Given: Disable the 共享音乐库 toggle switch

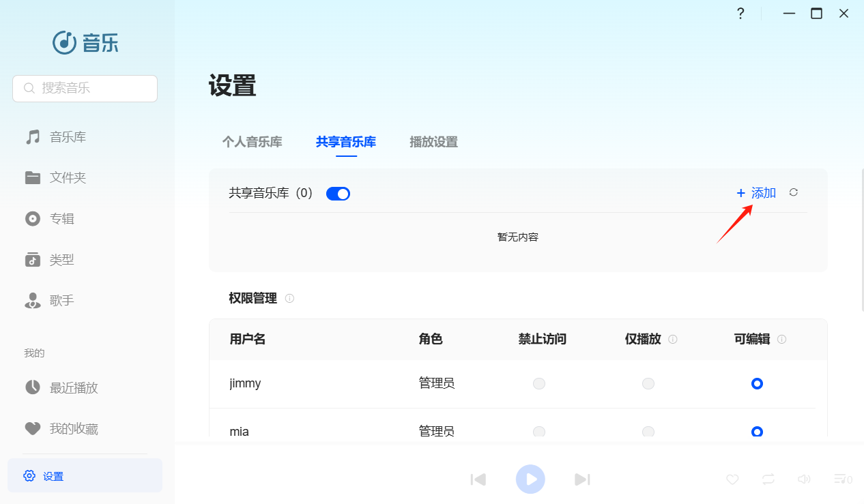Looking at the screenshot, I should coord(338,194).
